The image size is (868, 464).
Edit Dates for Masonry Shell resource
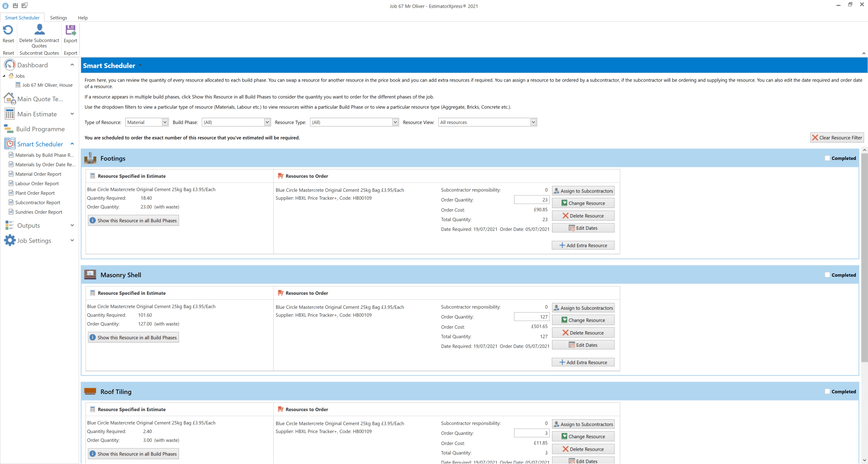coord(583,345)
